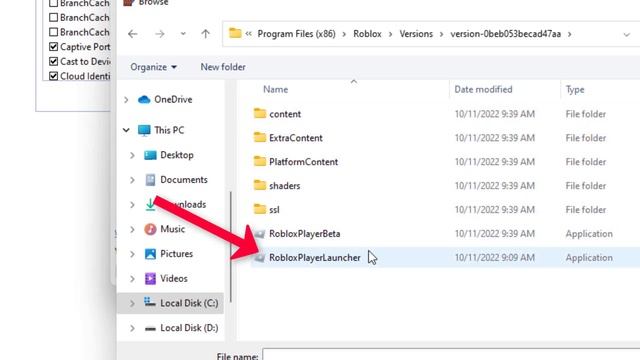Uncheck Captive Port checkbox in background window
The height and width of the screenshot is (360, 640).
(53, 47)
